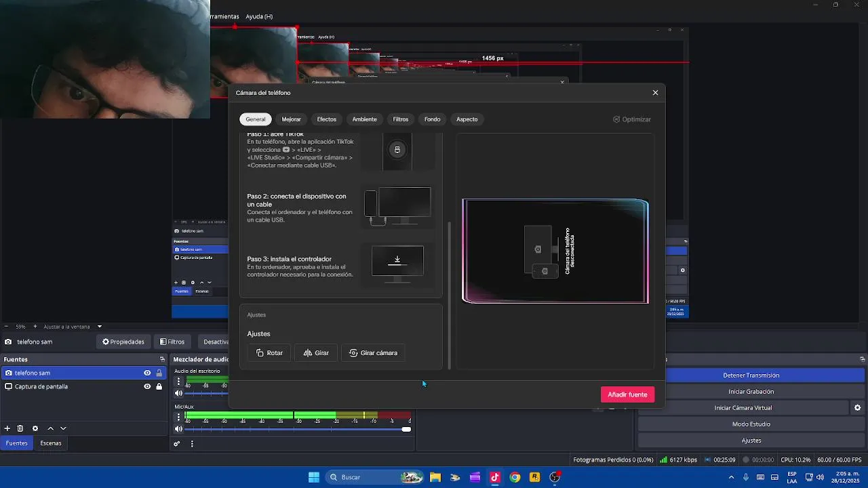Open virtual camera settings gear

(x=857, y=408)
